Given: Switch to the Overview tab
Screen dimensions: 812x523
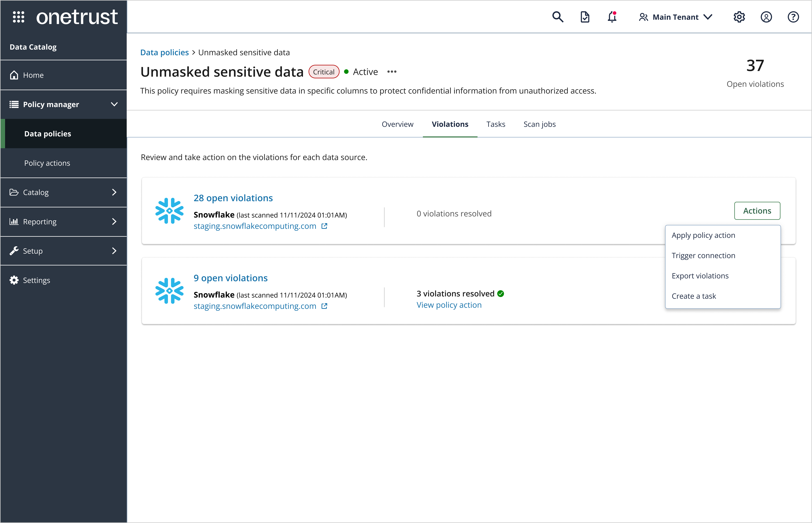Looking at the screenshot, I should pyautogui.click(x=397, y=124).
